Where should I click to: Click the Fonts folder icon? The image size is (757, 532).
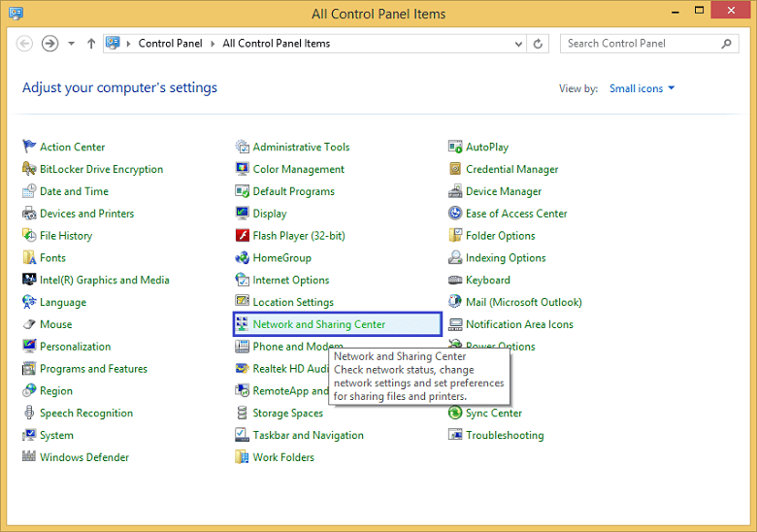coord(29,257)
